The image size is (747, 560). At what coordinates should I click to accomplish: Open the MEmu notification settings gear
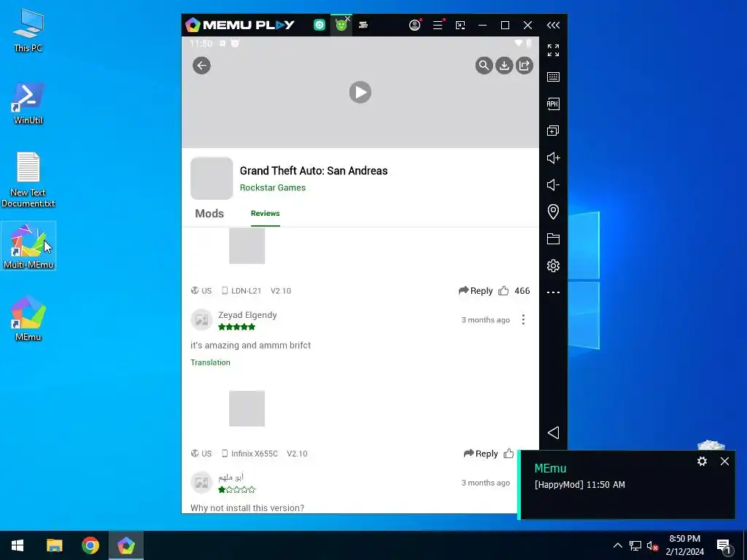[702, 461]
